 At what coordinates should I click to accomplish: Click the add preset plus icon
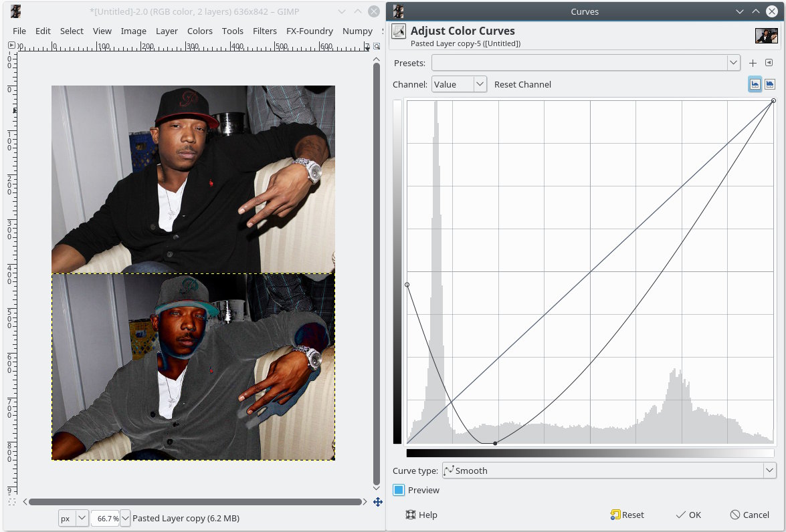click(x=753, y=63)
